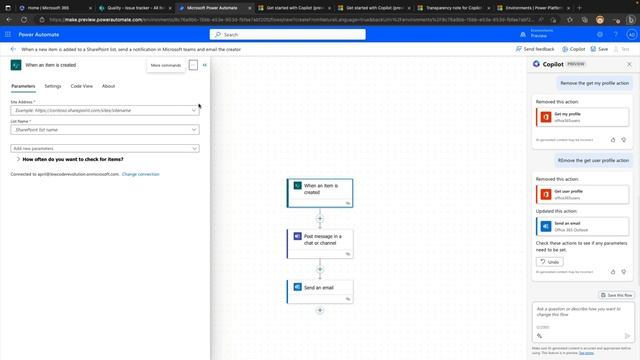Click the Test button in the command bar
This screenshot has width=640, height=360.
pyautogui.click(x=621, y=49)
